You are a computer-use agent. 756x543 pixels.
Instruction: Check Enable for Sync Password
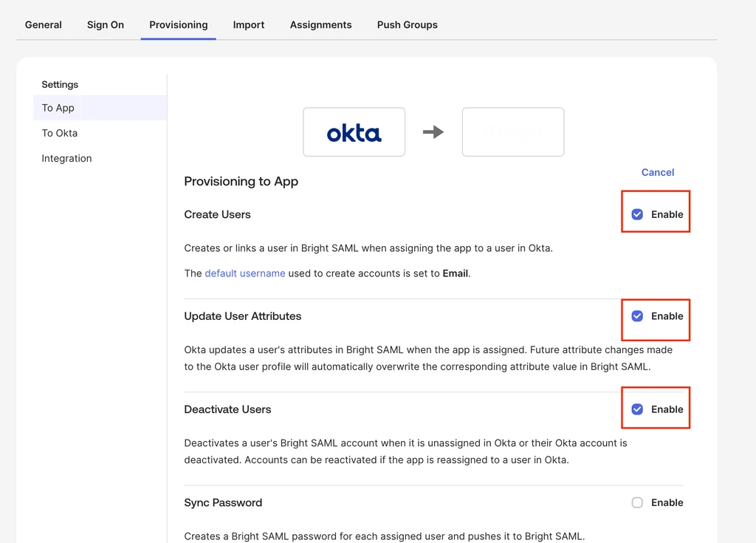coord(637,502)
